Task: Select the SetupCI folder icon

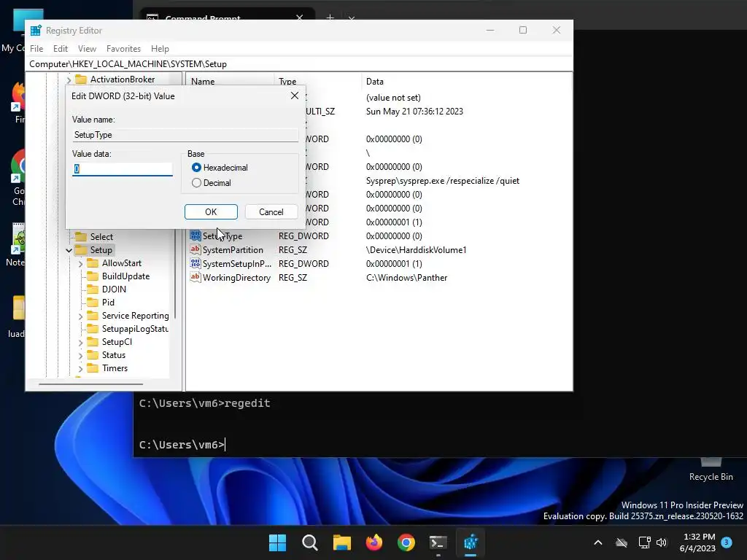Action: click(x=93, y=342)
